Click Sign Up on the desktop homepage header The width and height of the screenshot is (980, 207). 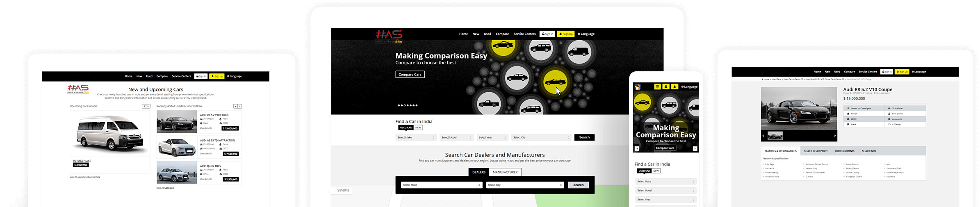pos(566,34)
